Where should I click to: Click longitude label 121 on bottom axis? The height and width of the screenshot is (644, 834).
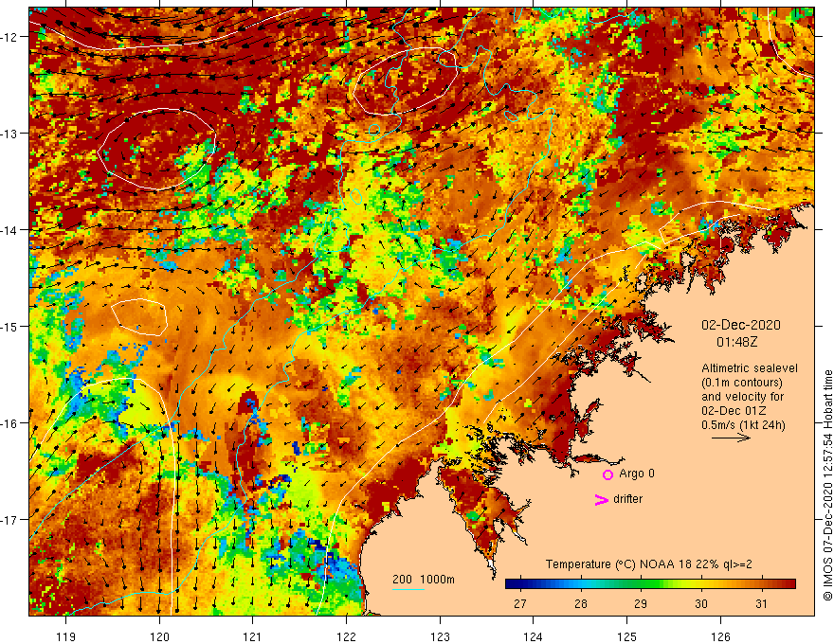point(253,636)
